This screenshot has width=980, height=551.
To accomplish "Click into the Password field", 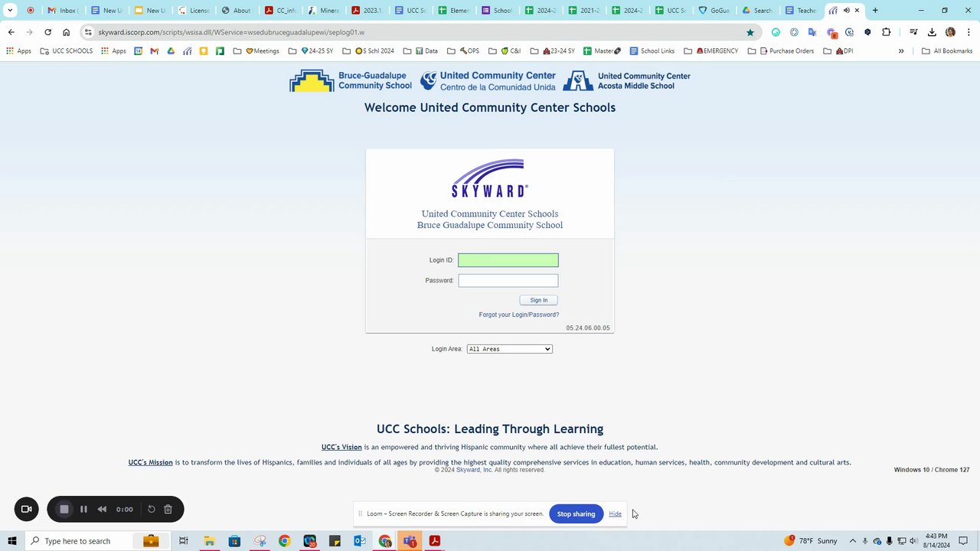I will (508, 281).
